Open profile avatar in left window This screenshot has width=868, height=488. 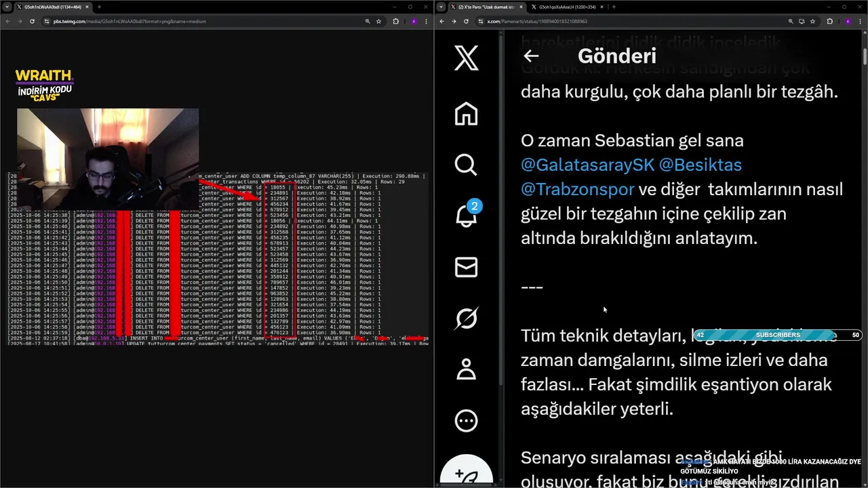tap(414, 21)
